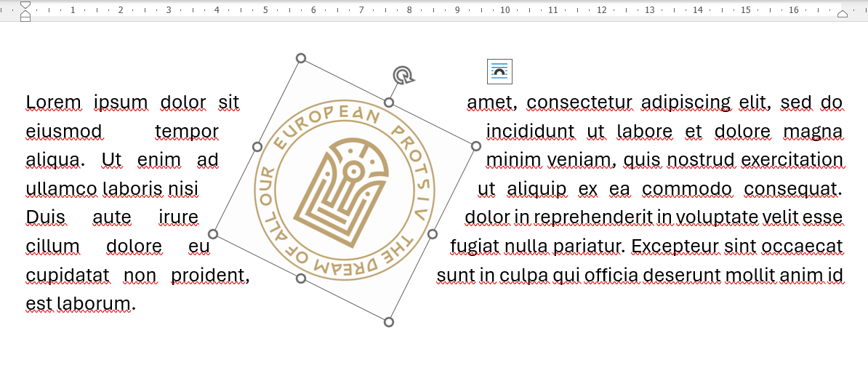Click the sizing handle connected to the rotation handle

pyautogui.click(x=389, y=103)
